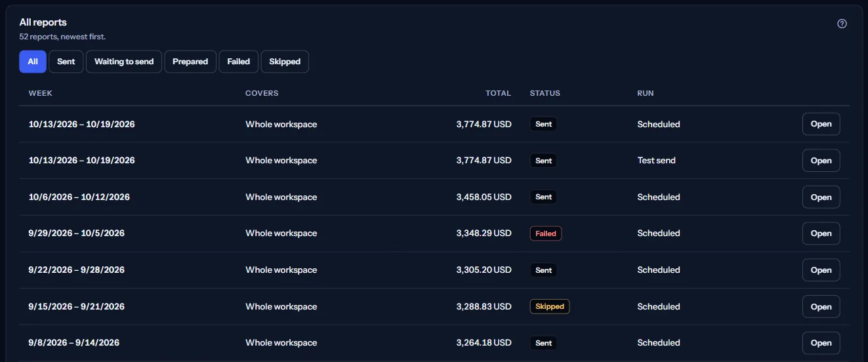Show Prepared reports tab

[190, 62]
